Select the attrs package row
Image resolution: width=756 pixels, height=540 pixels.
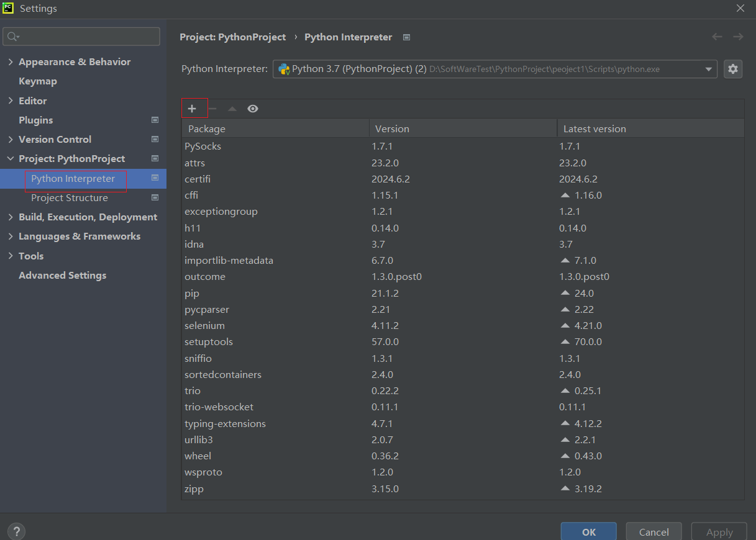(x=463, y=163)
